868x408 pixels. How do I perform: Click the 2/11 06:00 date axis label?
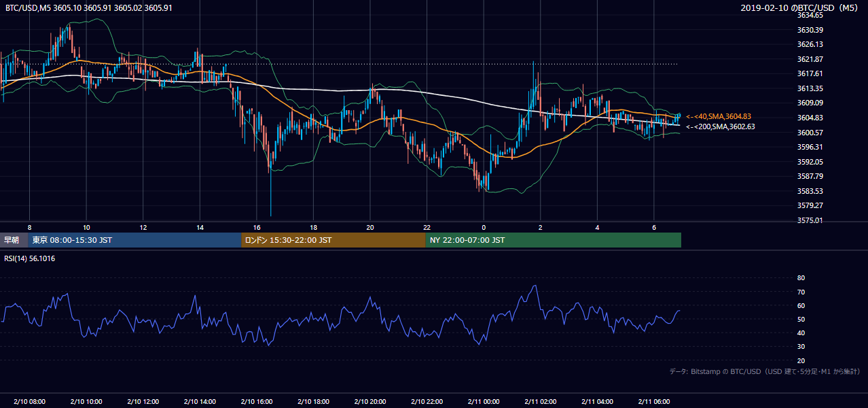click(654, 402)
